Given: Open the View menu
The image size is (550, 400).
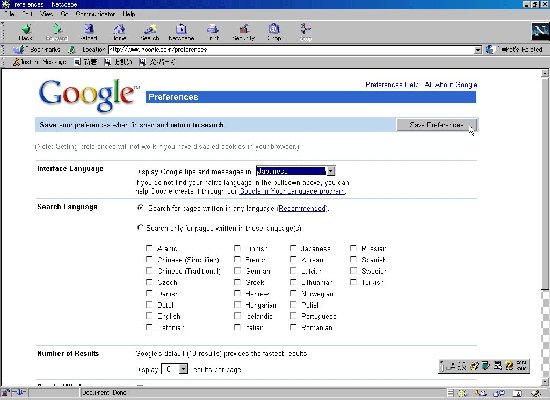Looking at the screenshot, I should [x=46, y=14].
